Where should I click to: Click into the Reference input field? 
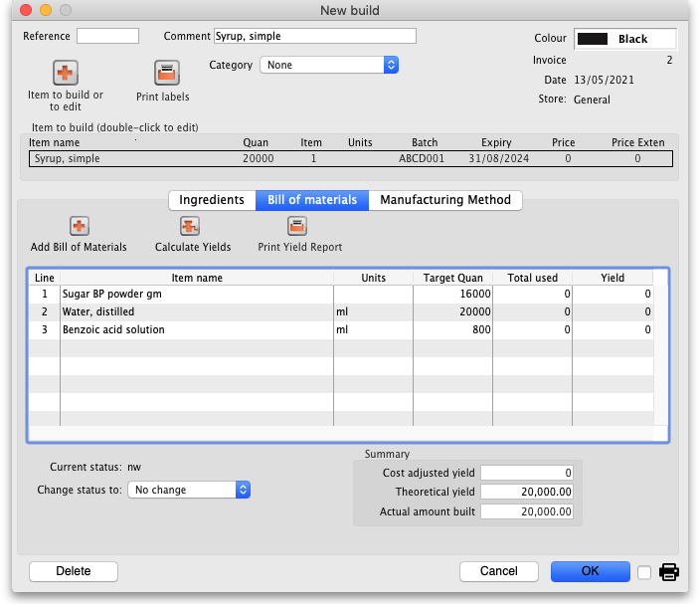click(x=107, y=36)
